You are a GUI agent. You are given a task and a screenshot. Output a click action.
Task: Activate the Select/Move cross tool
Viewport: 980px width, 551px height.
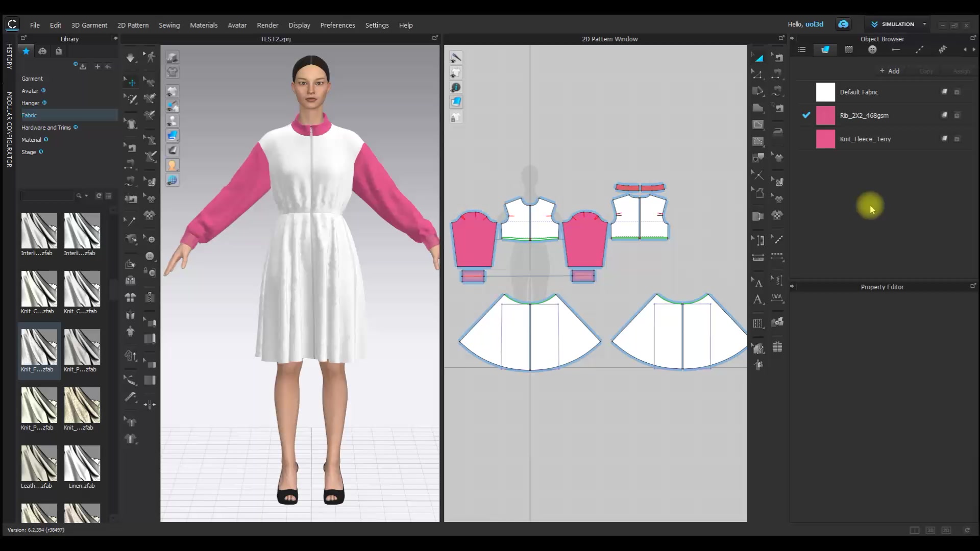click(131, 82)
